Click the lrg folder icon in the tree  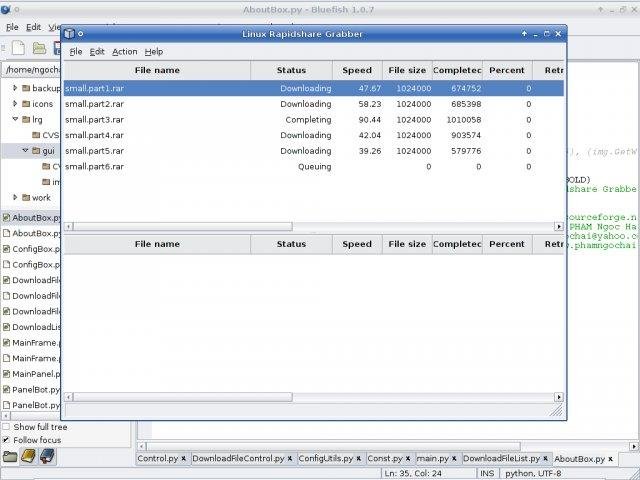(x=26, y=119)
